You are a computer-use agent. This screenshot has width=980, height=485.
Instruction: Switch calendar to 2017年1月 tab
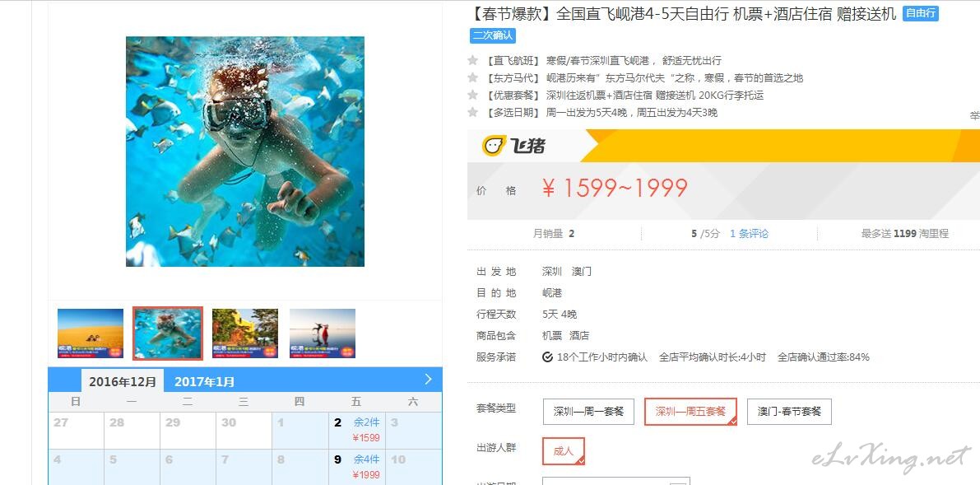[x=204, y=382]
